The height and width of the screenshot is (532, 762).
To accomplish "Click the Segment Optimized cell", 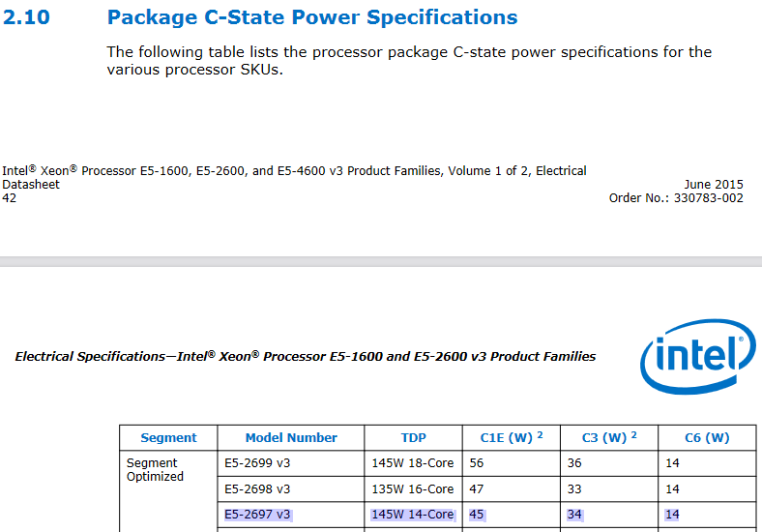I will 155,470.
